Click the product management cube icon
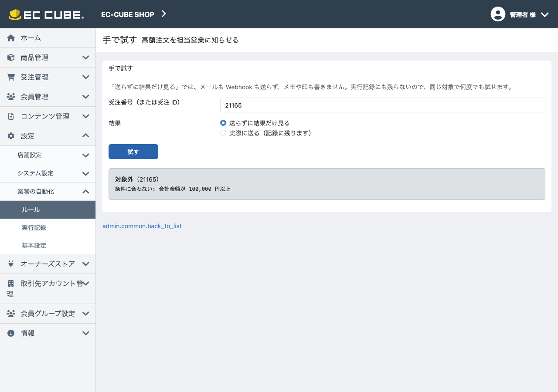The width and height of the screenshot is (558, 392). click(11, 57)
